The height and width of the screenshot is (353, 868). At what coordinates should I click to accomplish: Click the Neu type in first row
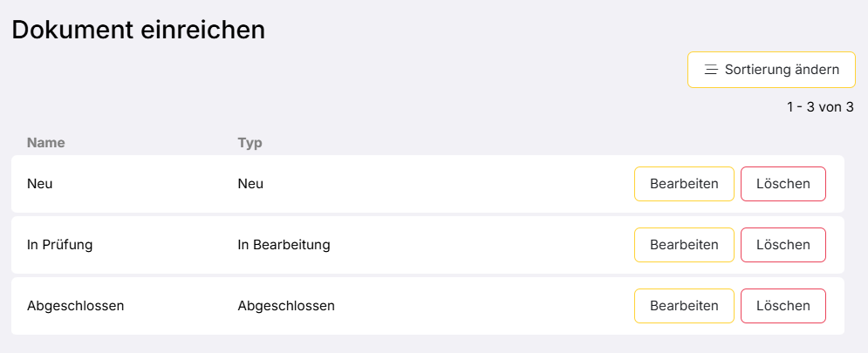[250, 184]
